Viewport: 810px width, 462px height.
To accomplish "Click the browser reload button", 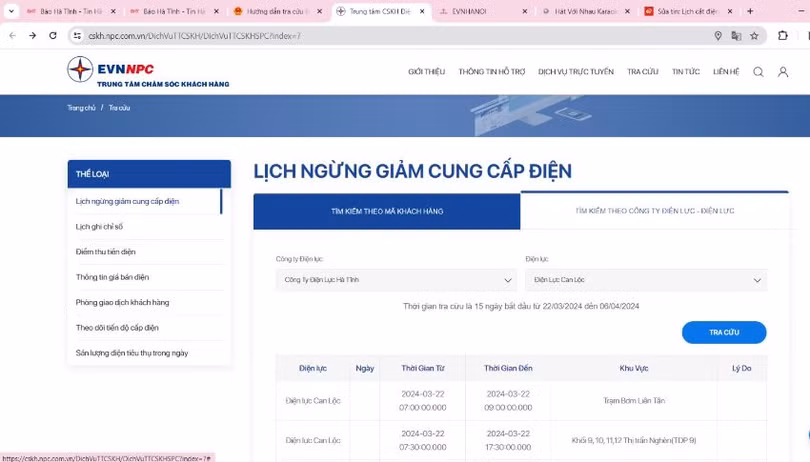I will pos(54,35).
